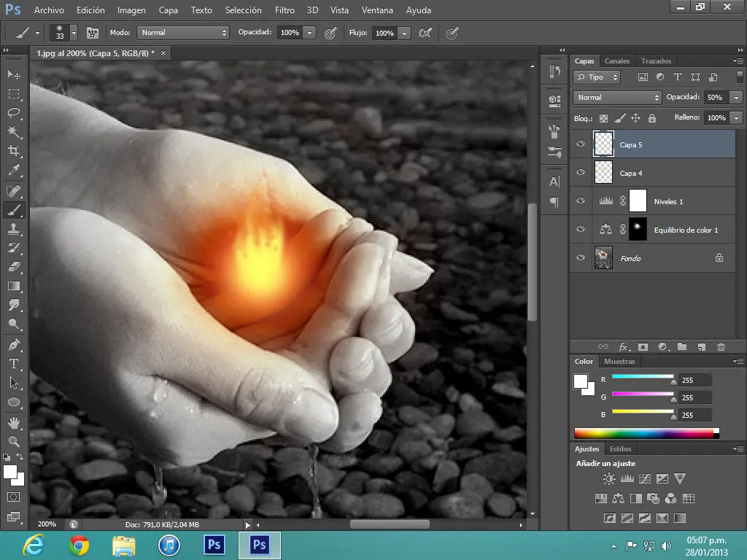The height and width of the screenshot is (560, 747).
Task: Select the Crop tool
Action: [x=14, y=151]
